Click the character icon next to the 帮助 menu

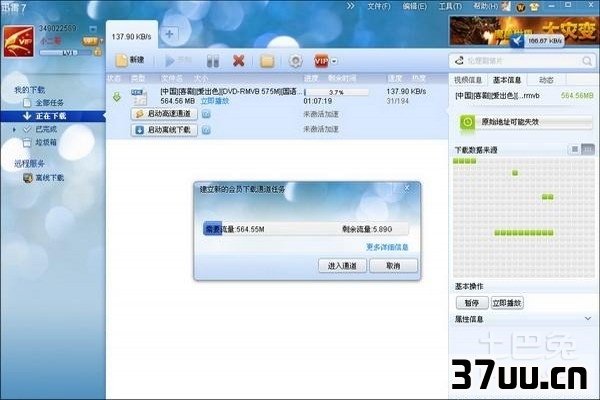(x=506, y=7)
